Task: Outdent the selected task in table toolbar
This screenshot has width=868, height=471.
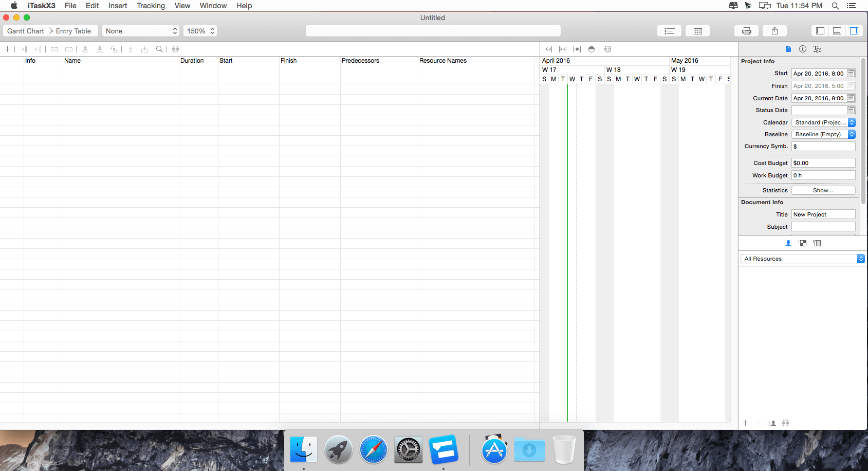Action: coord(38,49)
